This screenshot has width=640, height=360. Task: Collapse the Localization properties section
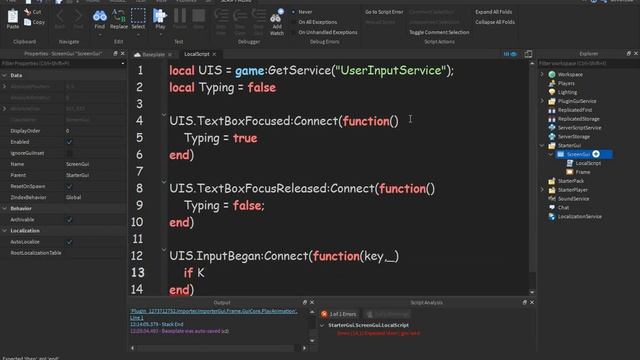pyautogui.click(x=4, y=231)
